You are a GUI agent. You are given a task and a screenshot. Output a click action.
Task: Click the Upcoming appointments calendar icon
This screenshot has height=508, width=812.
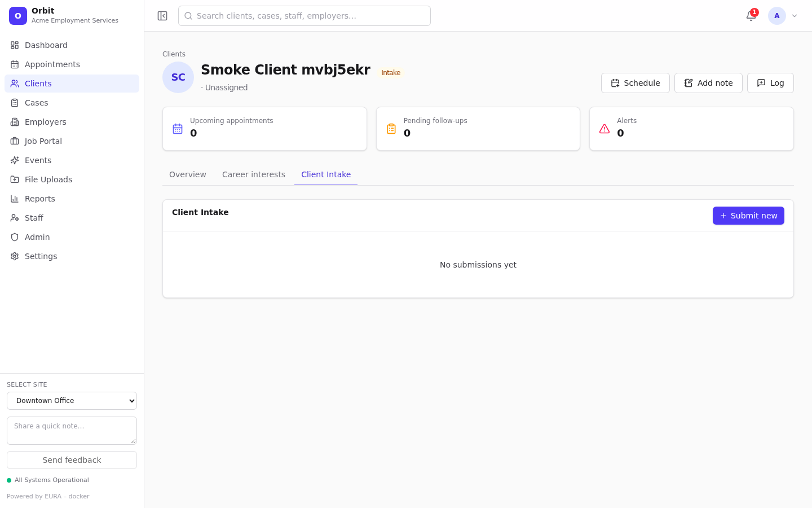click(x=178, y=129)
